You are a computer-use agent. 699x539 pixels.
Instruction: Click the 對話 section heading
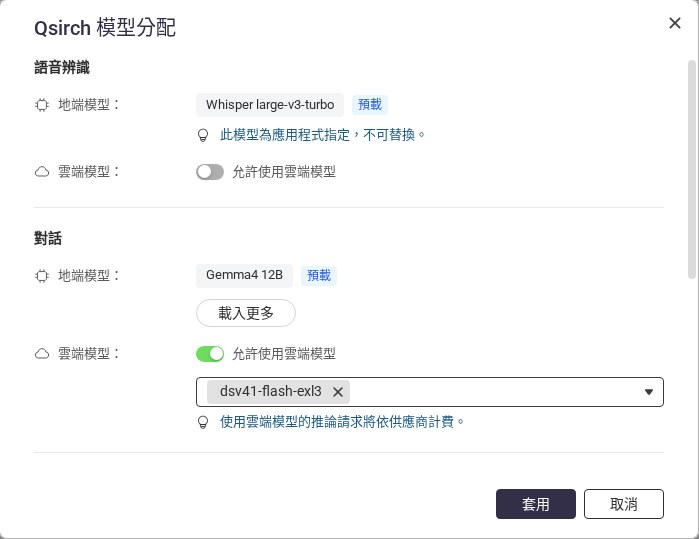click(x=48, y=238)
